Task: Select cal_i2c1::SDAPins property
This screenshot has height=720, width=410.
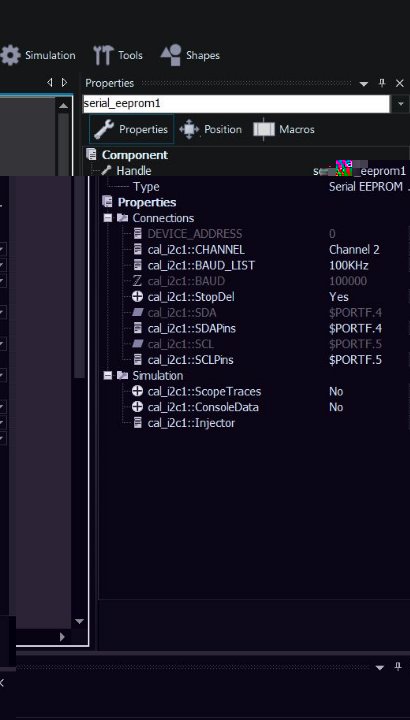Action: click(x=192, y=328)
